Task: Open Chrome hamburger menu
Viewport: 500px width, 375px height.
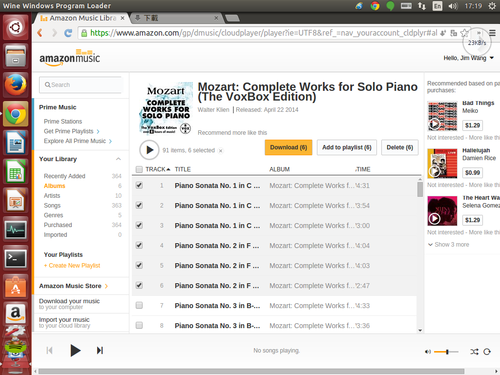Action: click(492, 33)
